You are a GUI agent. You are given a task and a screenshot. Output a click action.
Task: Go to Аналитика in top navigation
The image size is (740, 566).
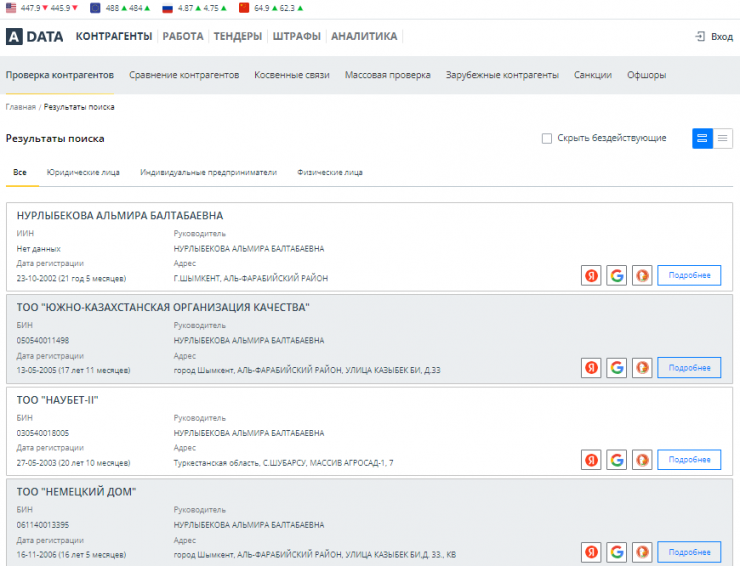(x=364, y=37)
